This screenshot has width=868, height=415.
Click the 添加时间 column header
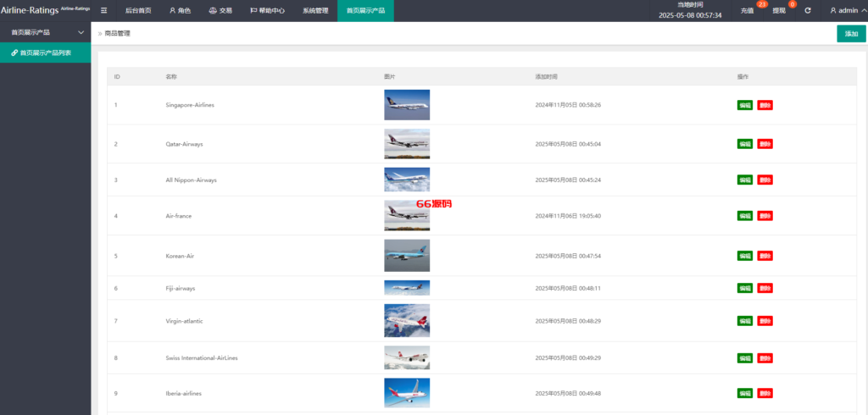547,76
